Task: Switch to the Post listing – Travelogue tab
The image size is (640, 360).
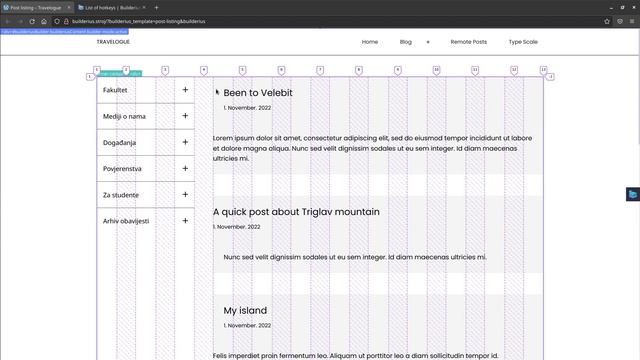Action: [x=36, y=7]
